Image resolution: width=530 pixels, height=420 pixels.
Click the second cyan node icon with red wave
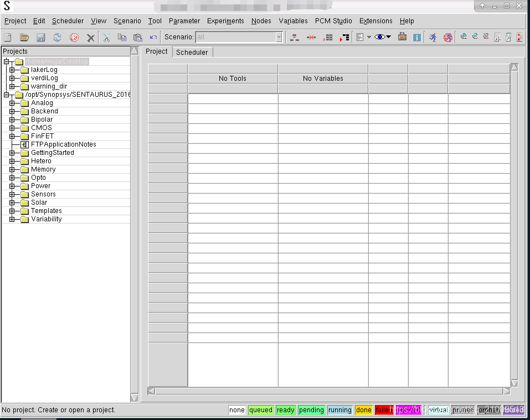[x=475, y=37]
